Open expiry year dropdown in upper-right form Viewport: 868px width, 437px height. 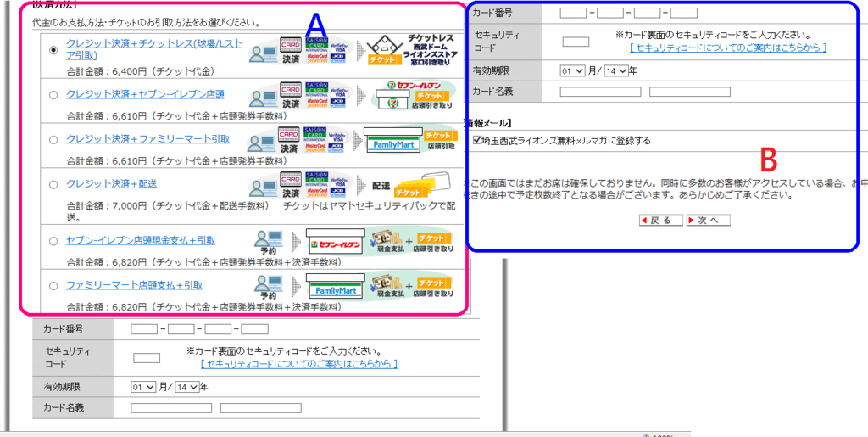tap(616, 71)
